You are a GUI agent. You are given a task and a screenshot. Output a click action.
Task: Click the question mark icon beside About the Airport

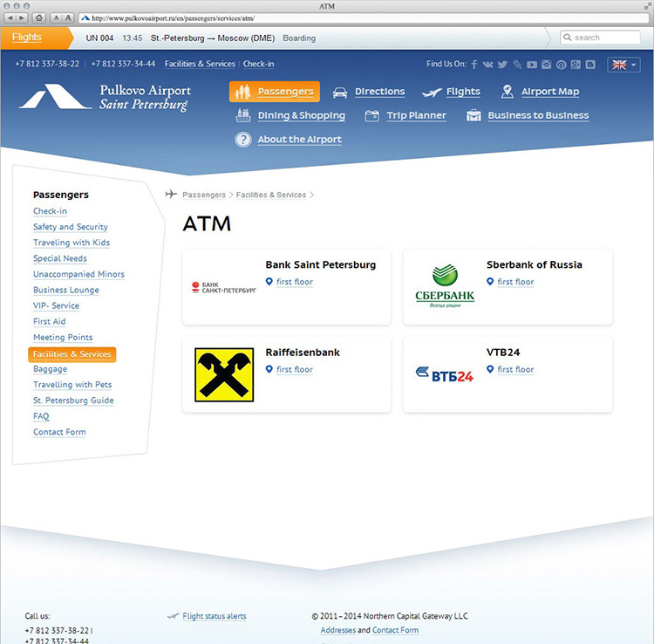coord(243,140)
